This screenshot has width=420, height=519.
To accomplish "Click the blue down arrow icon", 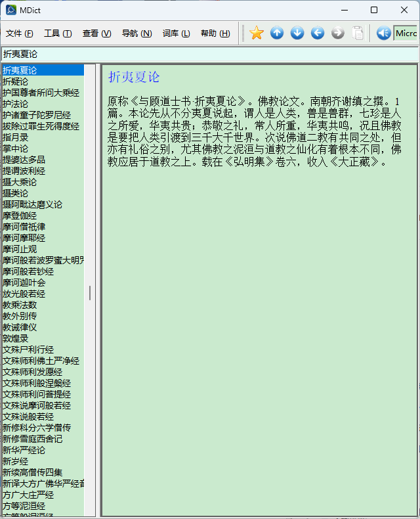I will click(x=297, y=34).
